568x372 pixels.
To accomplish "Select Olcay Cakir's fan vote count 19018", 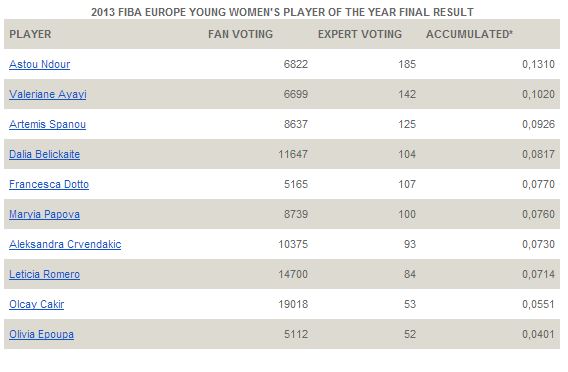I will click(293, 304).
